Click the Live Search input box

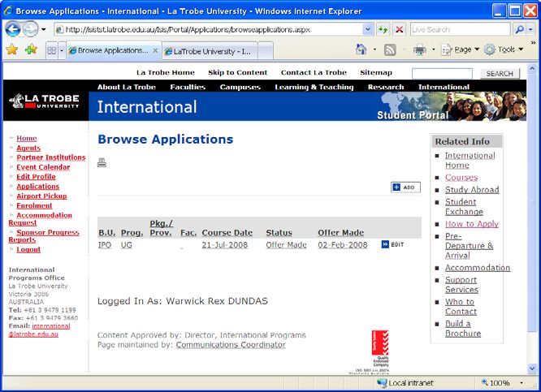[x=460, y=30]
